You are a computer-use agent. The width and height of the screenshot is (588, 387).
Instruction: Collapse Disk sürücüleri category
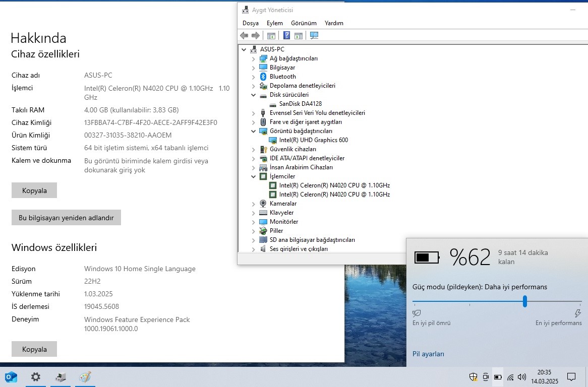[x=254, y=95]
